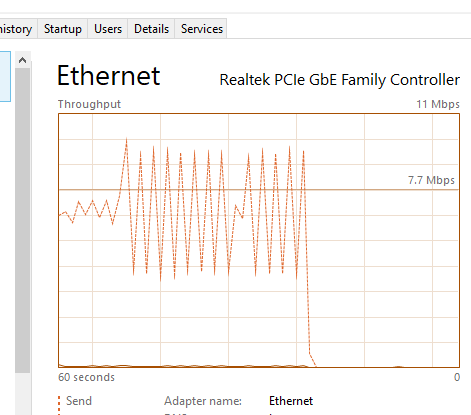Click the 7.7 Mbps marker line label

[x=431, y=180]
